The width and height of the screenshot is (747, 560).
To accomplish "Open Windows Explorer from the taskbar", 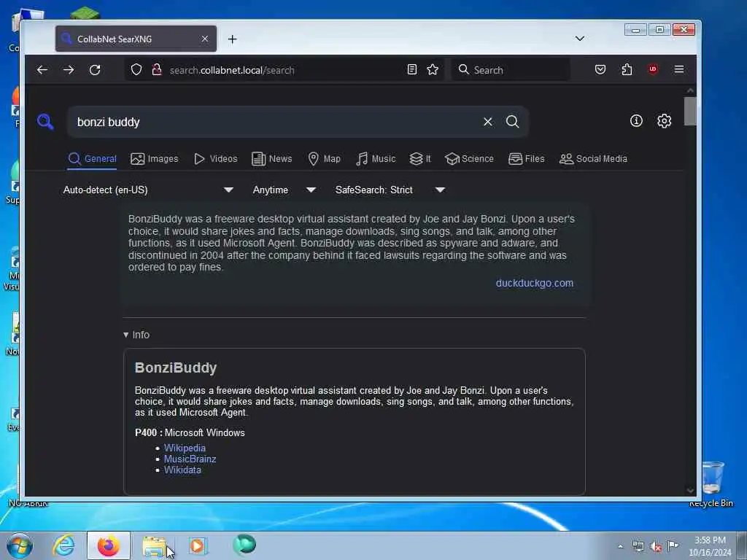I will coord(155,545).
